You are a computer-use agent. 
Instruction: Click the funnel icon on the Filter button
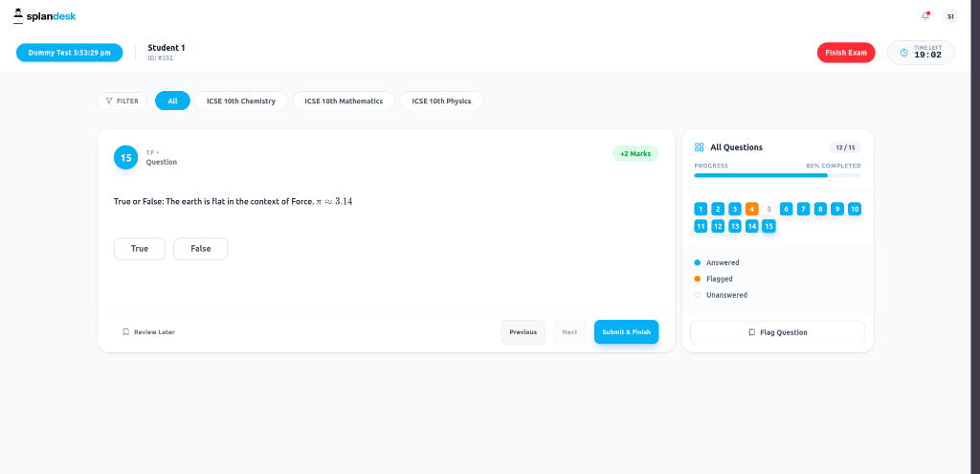coord(109,101)
